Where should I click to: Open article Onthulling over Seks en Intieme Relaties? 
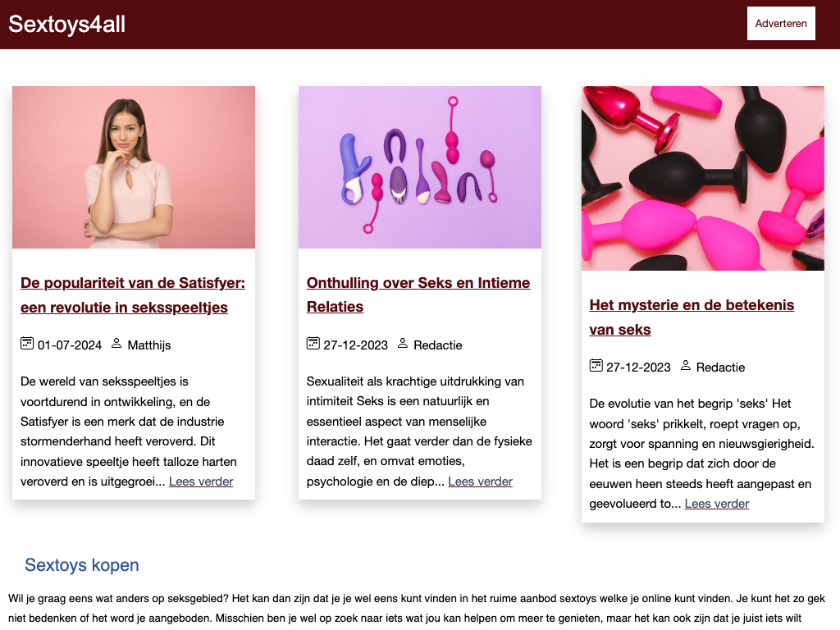(x=418, y=294)
